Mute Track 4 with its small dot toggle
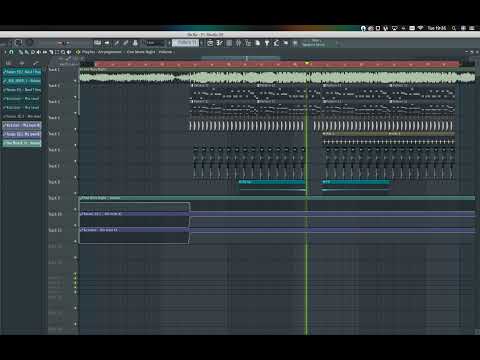 point(75,129)
